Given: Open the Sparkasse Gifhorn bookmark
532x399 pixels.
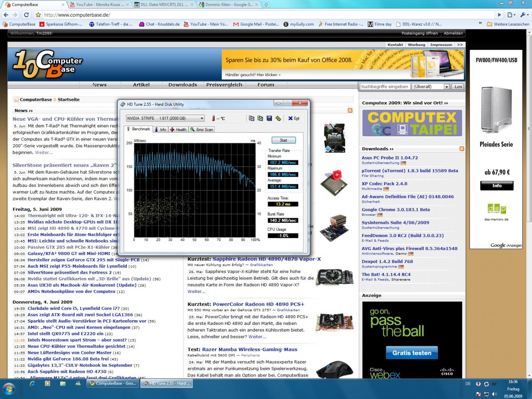Looking at the screenshot, I should click(x=61, y=24).
